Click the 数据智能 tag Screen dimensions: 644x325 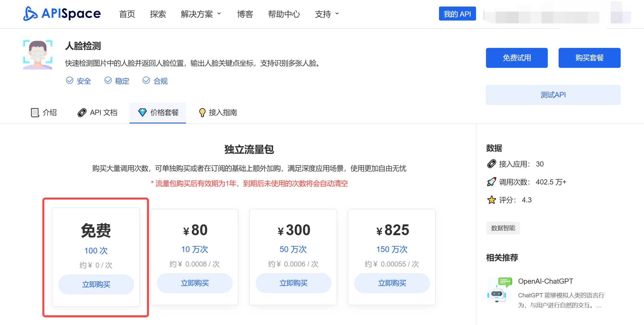click(x=503, y=228)
